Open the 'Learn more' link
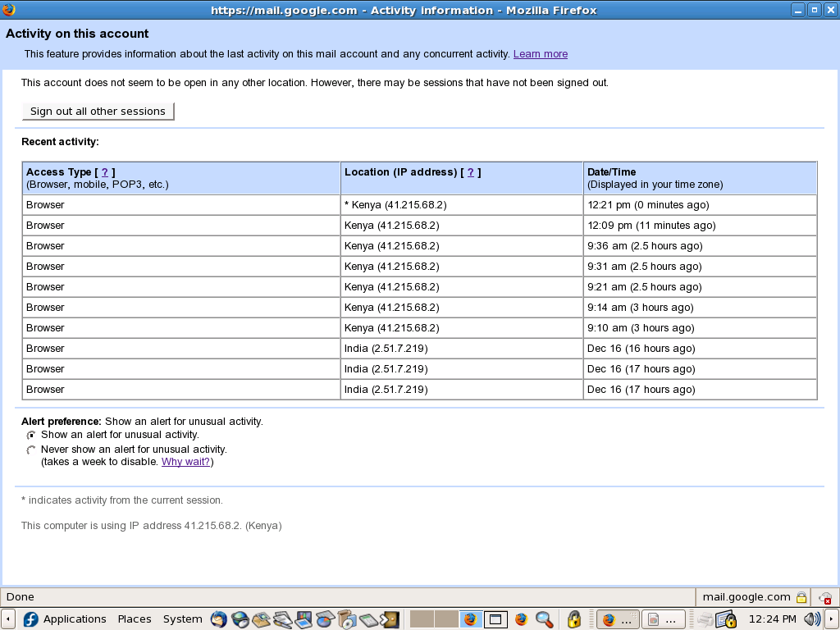This screenshot has width=840, height=630. click(x=541, y=54)
